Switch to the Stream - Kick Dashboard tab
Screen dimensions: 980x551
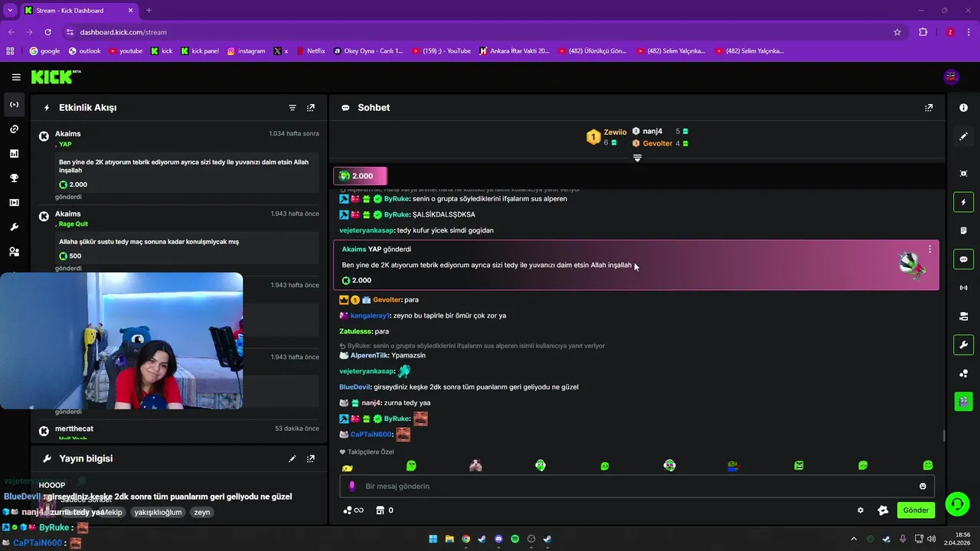pos(80,10)
